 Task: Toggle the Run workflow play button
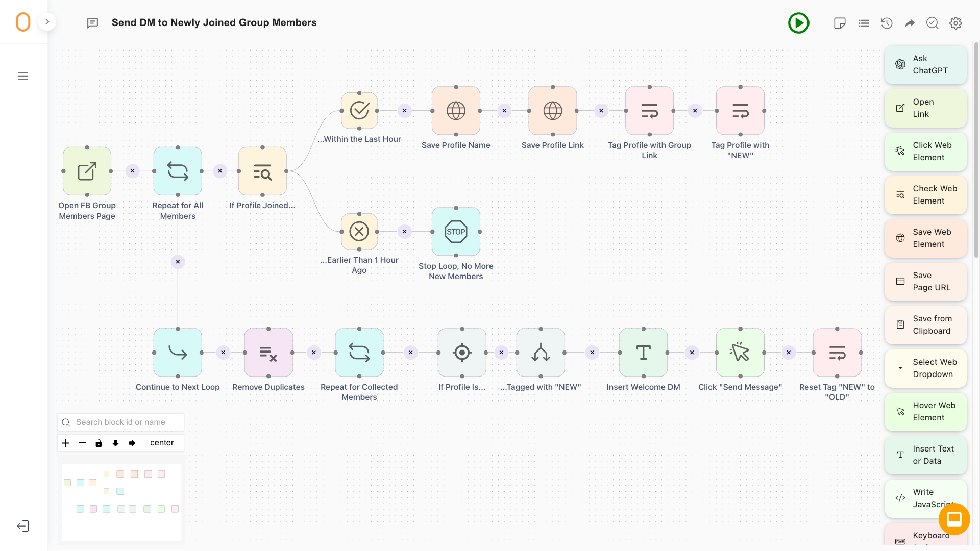[x=799, y=22]
